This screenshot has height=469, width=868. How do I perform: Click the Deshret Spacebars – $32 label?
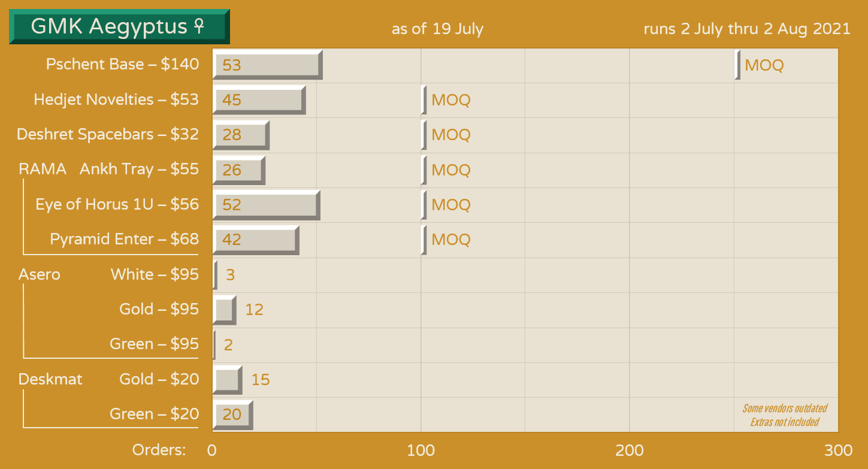[108, 134]
